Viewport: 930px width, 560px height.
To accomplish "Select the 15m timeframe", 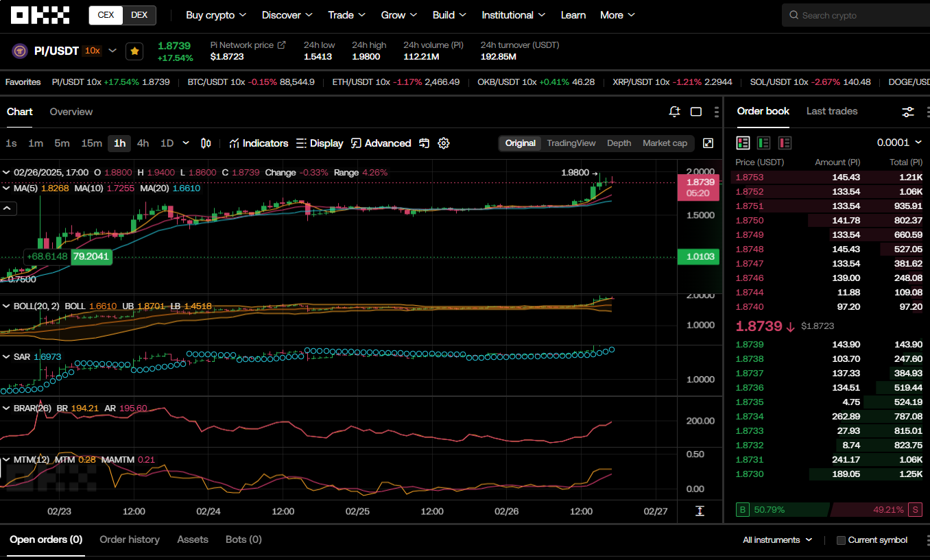I will 92,143.
